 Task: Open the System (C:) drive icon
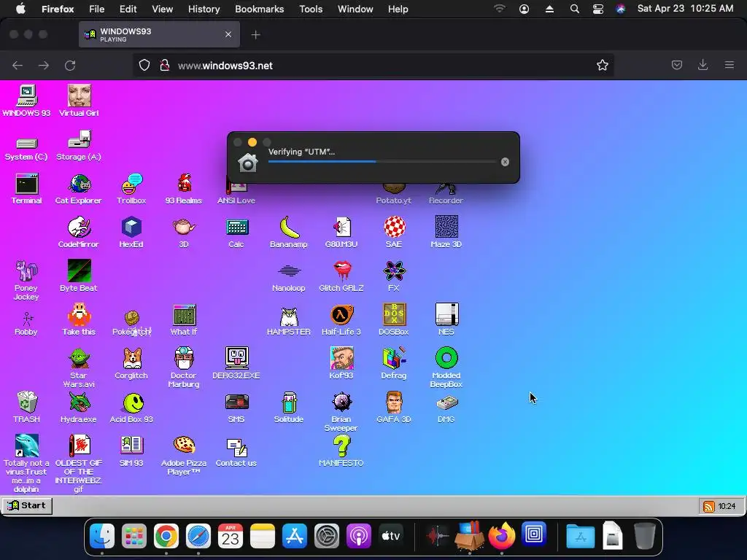tap(27, 143)
